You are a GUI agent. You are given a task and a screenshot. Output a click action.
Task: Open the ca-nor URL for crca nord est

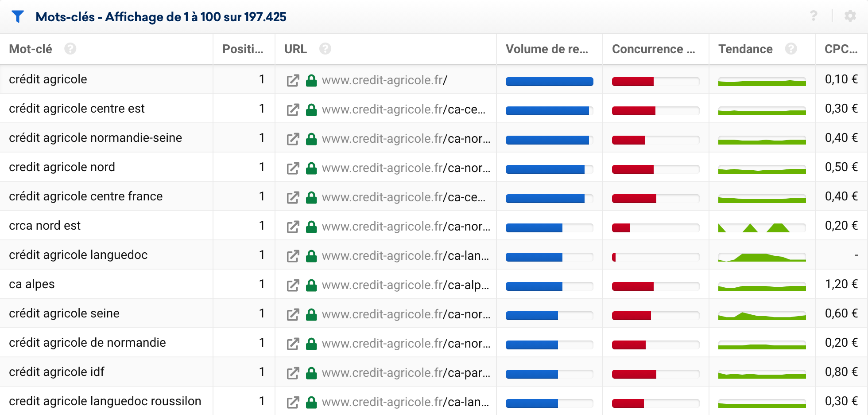click(x=406, y=227)
